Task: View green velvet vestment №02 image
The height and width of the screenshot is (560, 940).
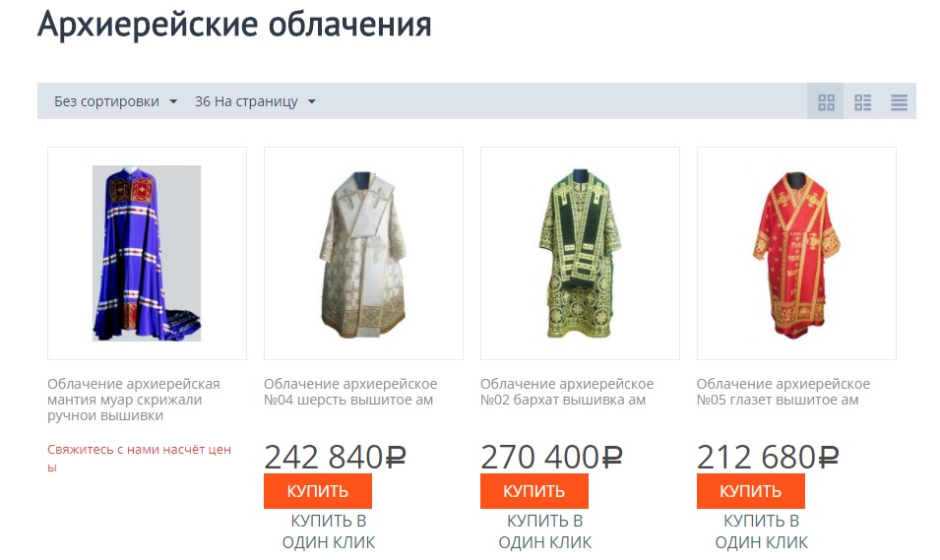Action: click(x=580, y=253)
